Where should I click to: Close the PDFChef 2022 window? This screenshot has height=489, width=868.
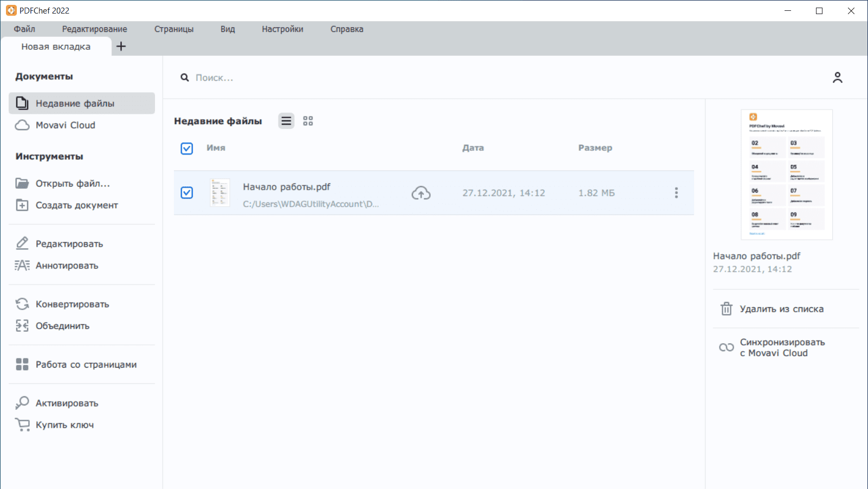[x=851, y=11]
